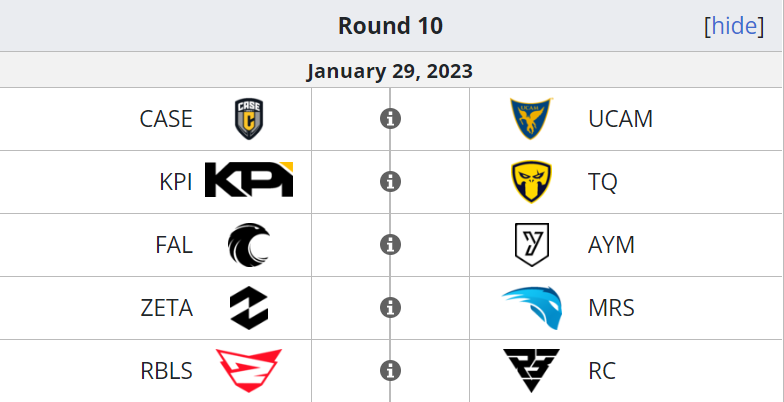
Task: Click the CASE team shield logo
Action: point(249,119)
